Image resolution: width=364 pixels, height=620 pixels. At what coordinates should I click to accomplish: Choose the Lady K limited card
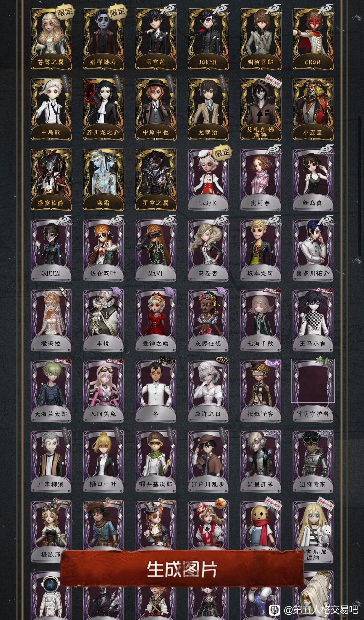[208, 179]
